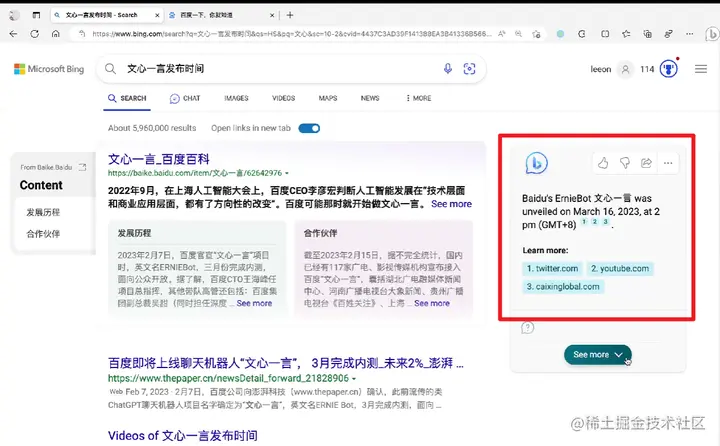720x446 pixels.
Task: Switch to the 百度一下 tab
Action: (x=206, y=15)
